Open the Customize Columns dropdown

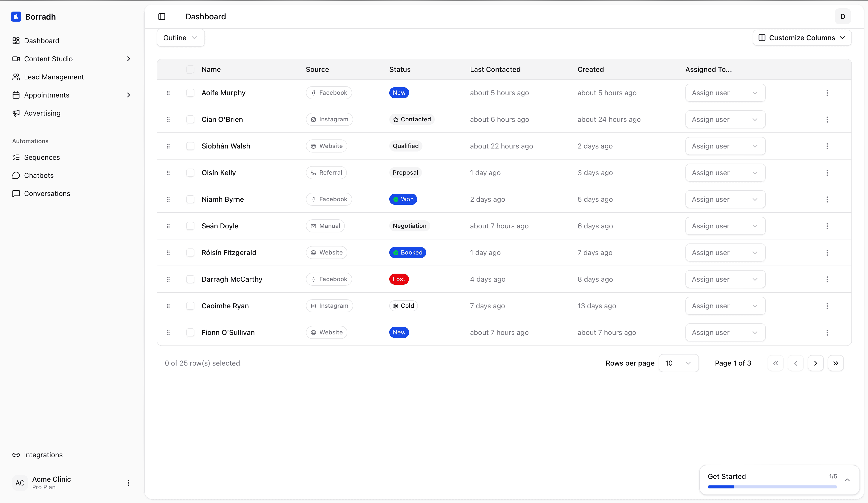click(802, 37)
